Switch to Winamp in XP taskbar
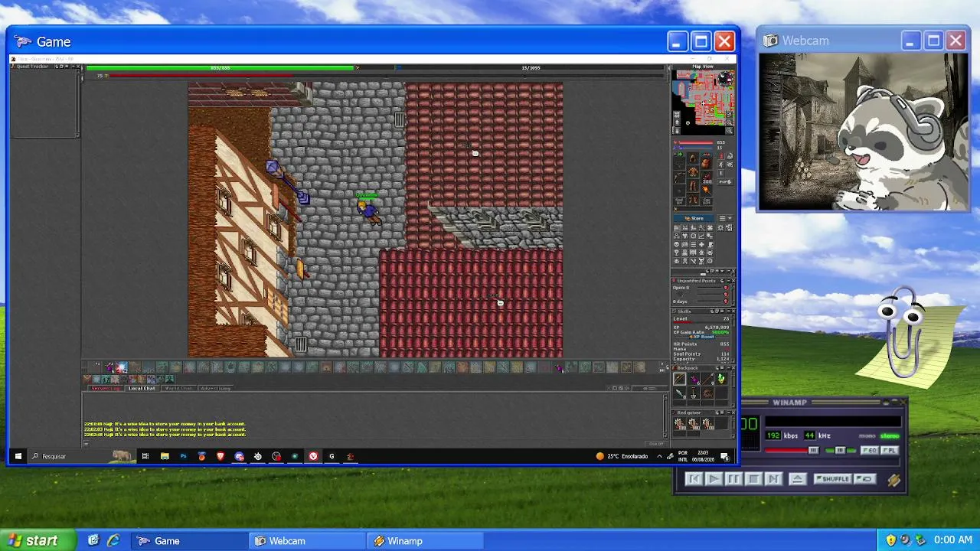 pyautogui.click(x=426, y=541)
